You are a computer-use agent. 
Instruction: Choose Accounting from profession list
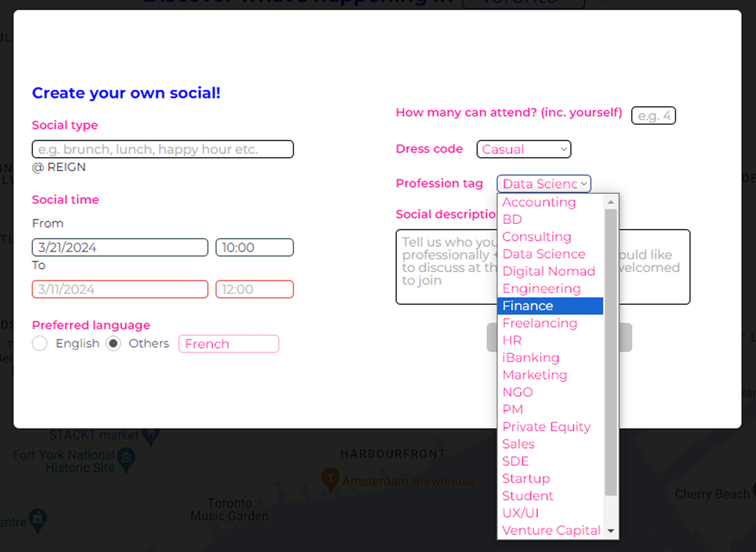(x=550, y=202)
